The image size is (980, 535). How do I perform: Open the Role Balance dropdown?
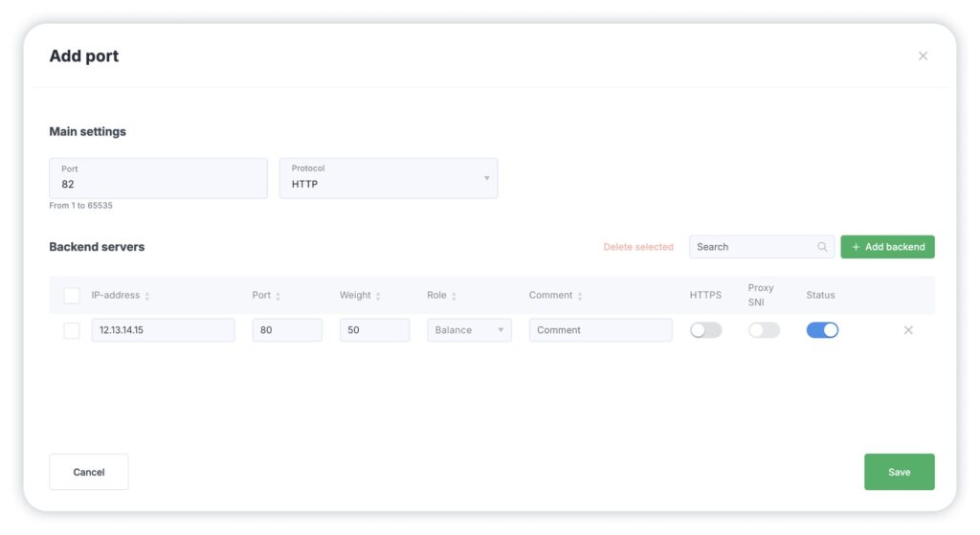469,330
